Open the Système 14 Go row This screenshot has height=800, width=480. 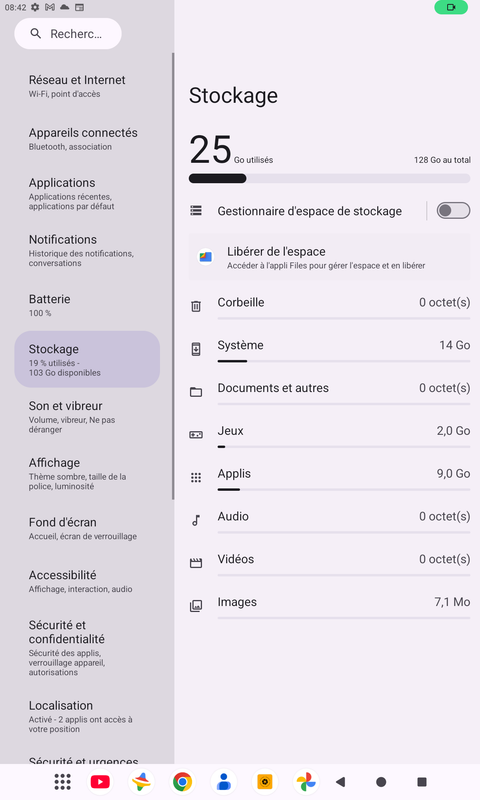[330, 347]
